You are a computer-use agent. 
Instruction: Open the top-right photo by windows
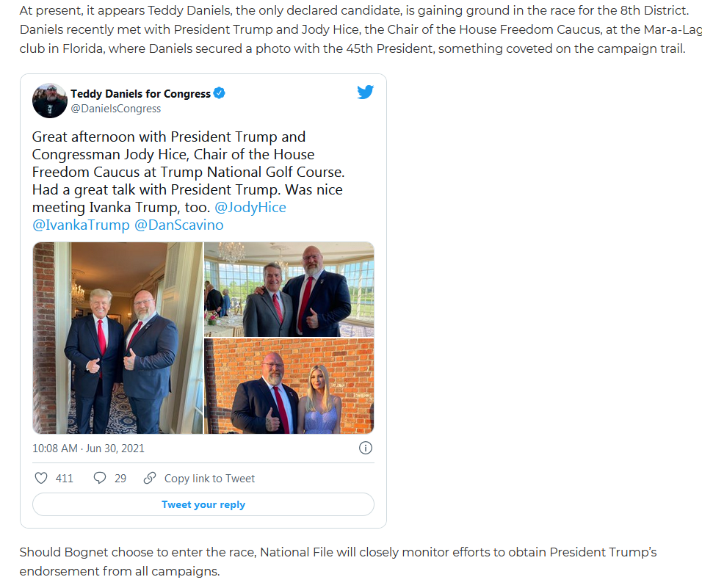click(x=289, y=289)
